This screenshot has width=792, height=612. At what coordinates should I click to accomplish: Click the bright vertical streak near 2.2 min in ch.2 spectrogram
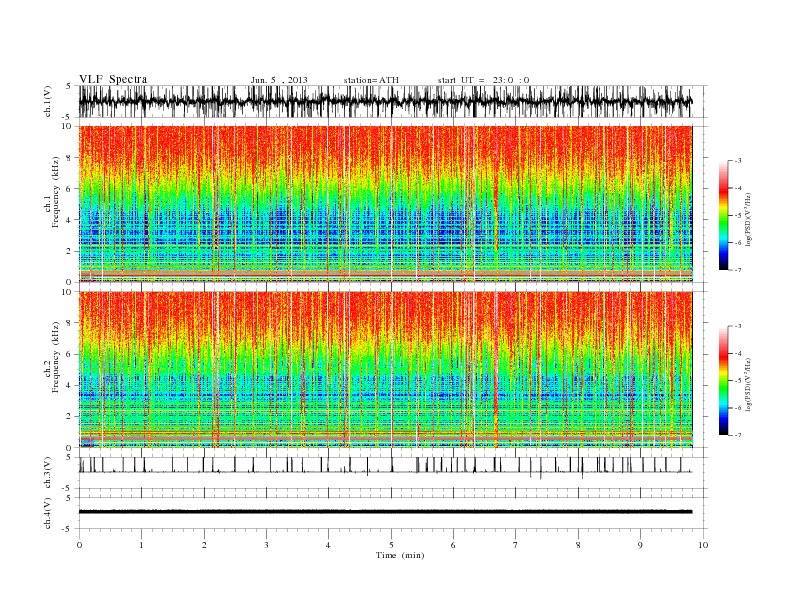(216, 370)
